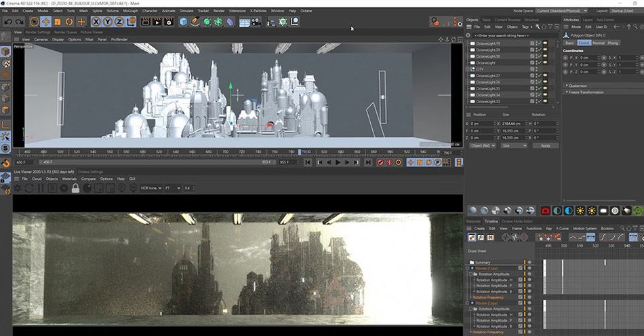Click the Size X value field
The height and width of the screenshot is (336, 644).
click(x=512, y=124)
